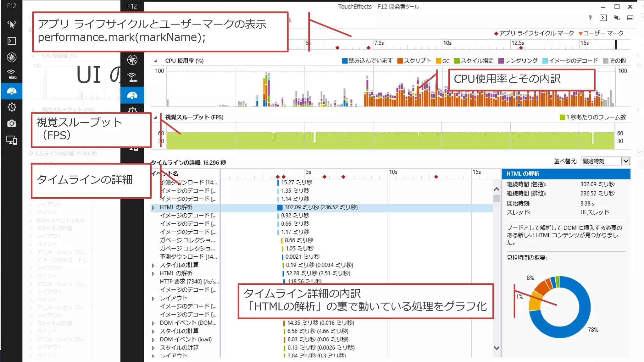Expand the DOM イベント (DOM... row
This screenshot has width=644, height=362.
[x=153, y=323]
